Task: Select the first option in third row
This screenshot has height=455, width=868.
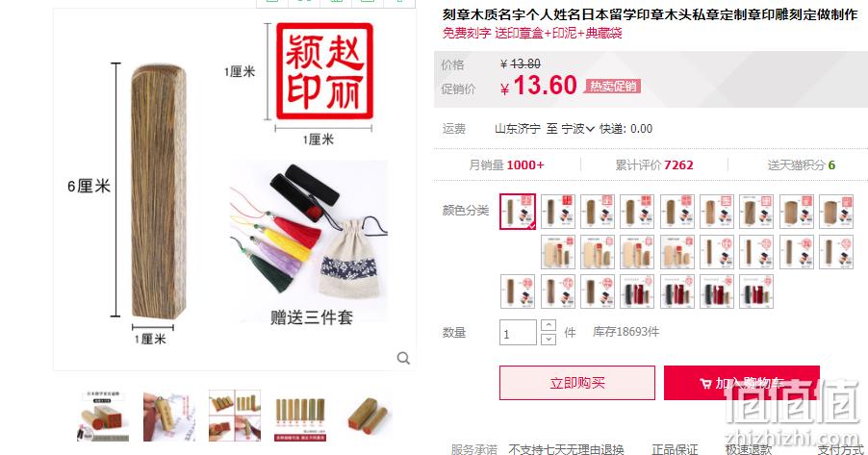Action: 518,291
